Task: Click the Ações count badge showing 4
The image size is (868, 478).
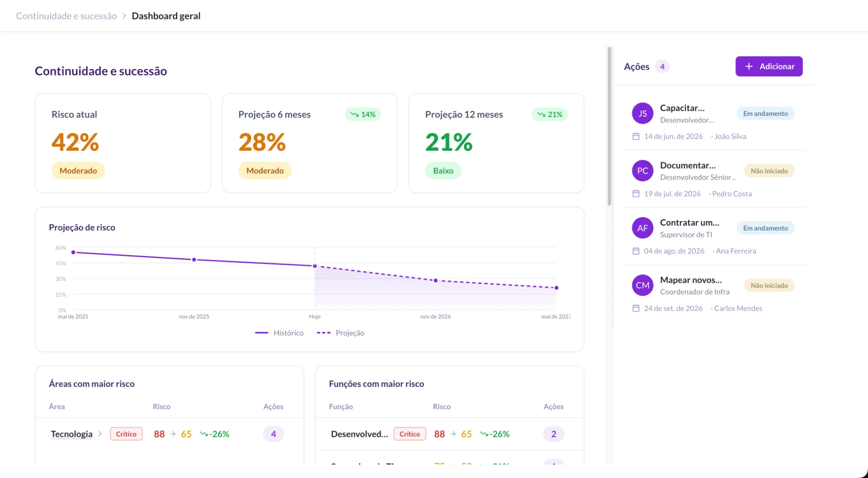Action: (662, 66)
